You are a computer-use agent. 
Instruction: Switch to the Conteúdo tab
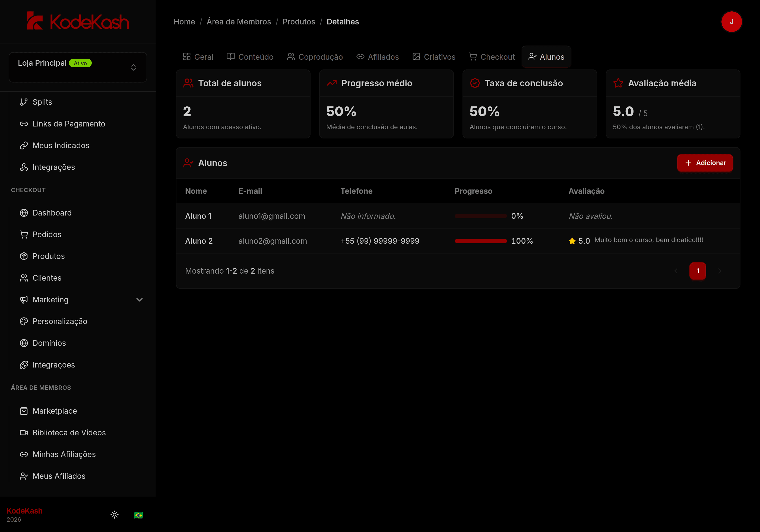click(250, 57)
